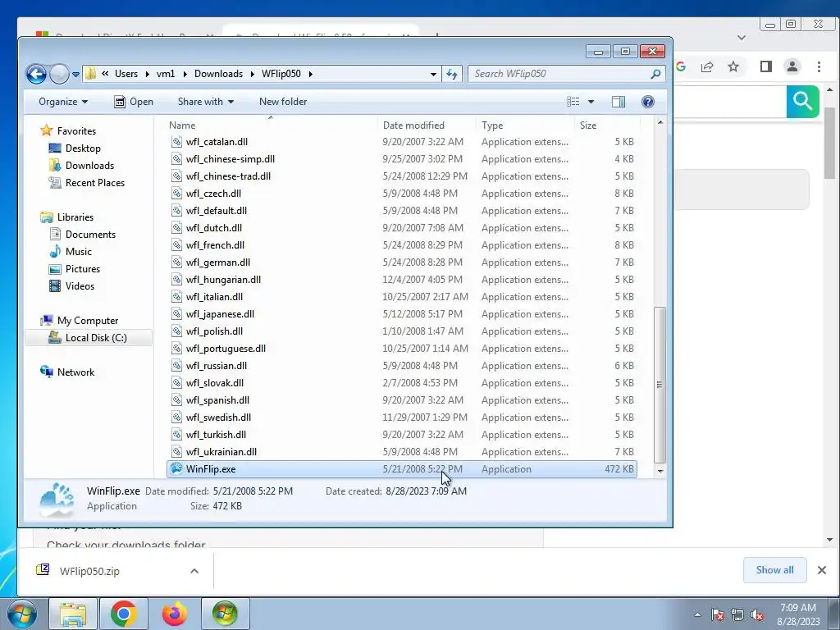Toggle the preview pane icon
This screenshot has height=630, width=840.
tap(619, 102)
